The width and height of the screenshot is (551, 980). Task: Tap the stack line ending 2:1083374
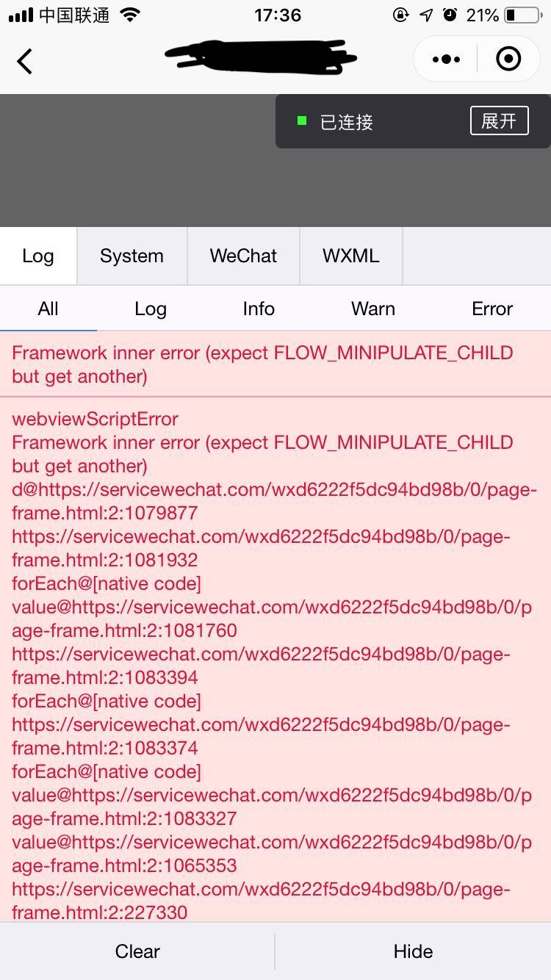point(262,736)
